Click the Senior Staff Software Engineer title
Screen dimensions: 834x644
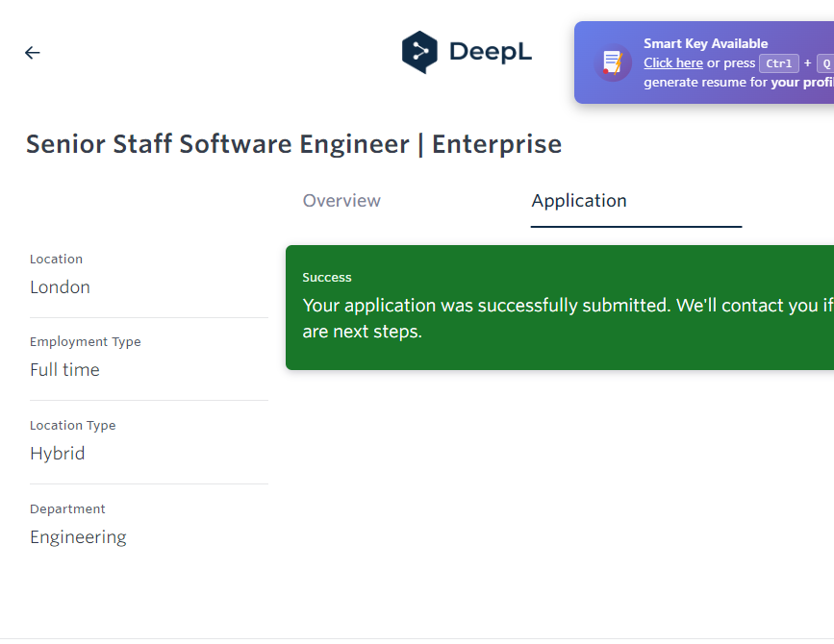pos(293,144)
